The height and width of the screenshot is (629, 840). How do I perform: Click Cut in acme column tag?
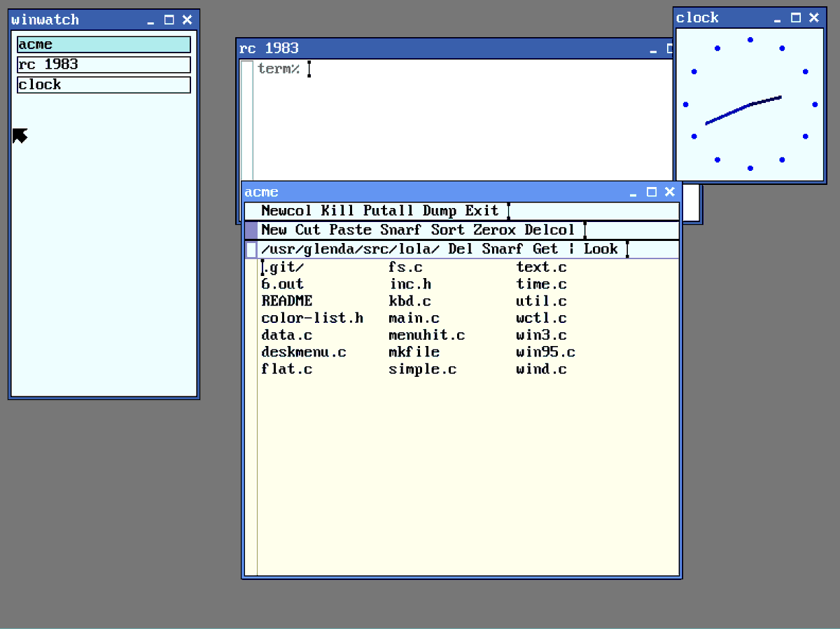point(308,230)
